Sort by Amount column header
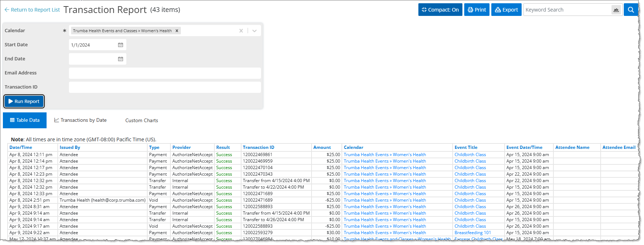Screen dimensions: 644x245 322,147
